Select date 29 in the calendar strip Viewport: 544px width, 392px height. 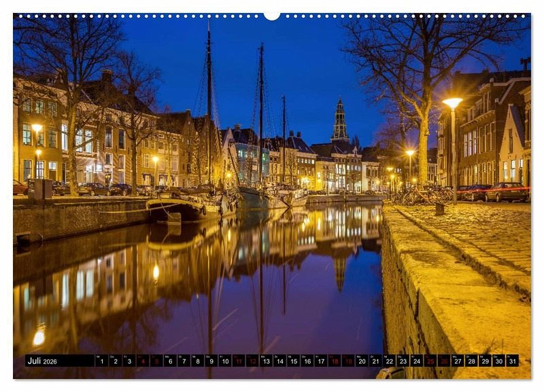(x=486, y=361)
